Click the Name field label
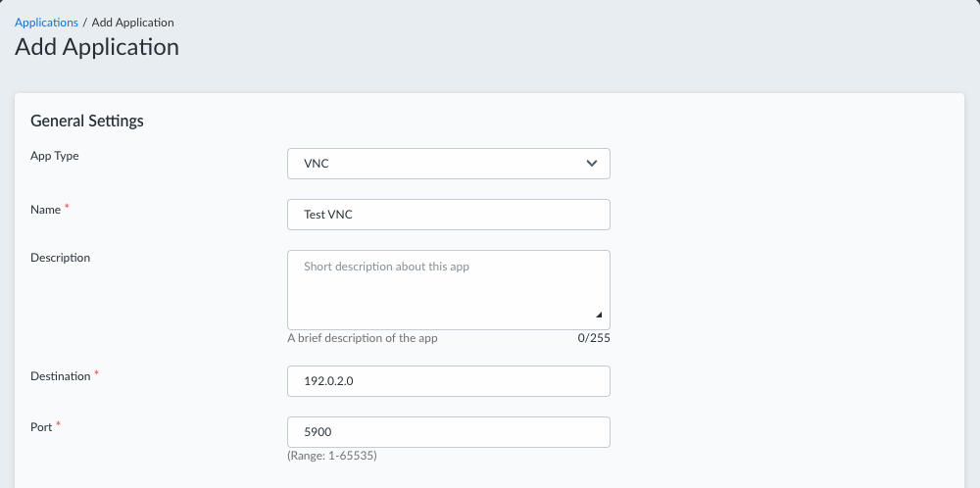This screenshot has height=488, width=980. (47, 208)
